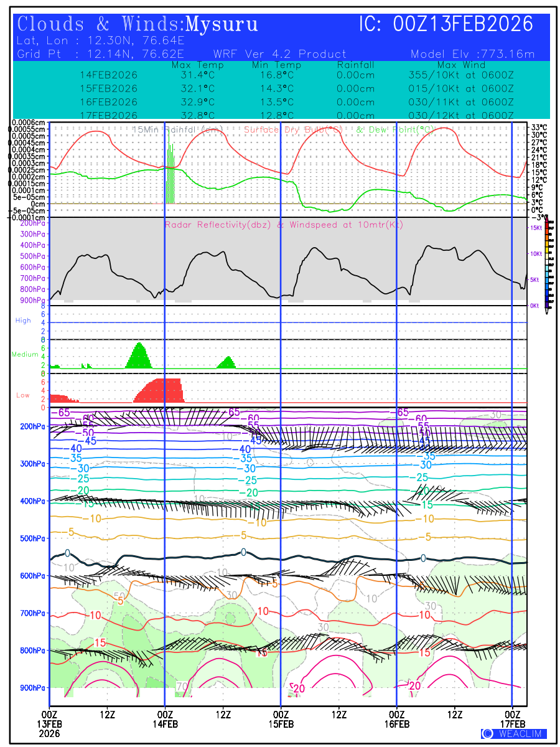Click the WEACLIM copyright logo
Screen dimensions: 560x747
click(514, 733)
